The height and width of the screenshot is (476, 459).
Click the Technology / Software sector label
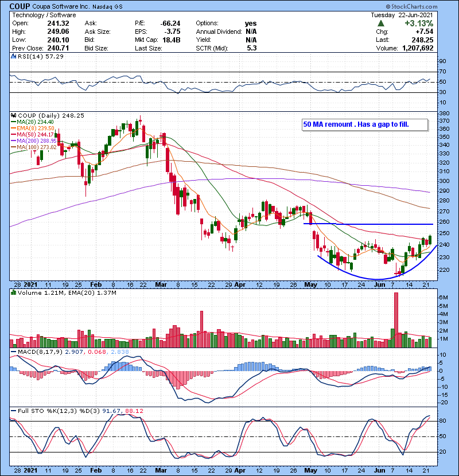click(44, 15)
